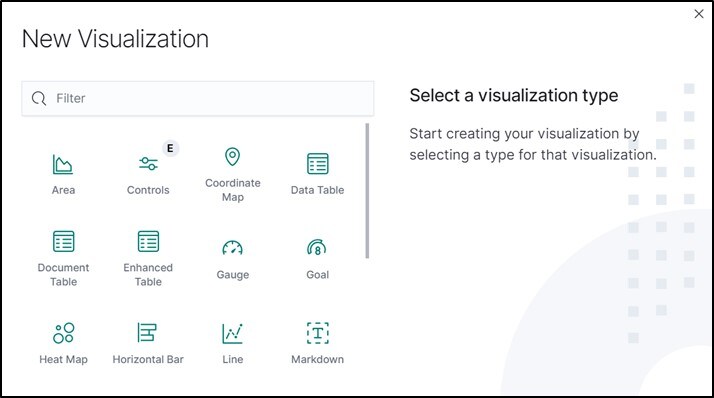Click the 'Enhanced Table' label text

[148, 275]
